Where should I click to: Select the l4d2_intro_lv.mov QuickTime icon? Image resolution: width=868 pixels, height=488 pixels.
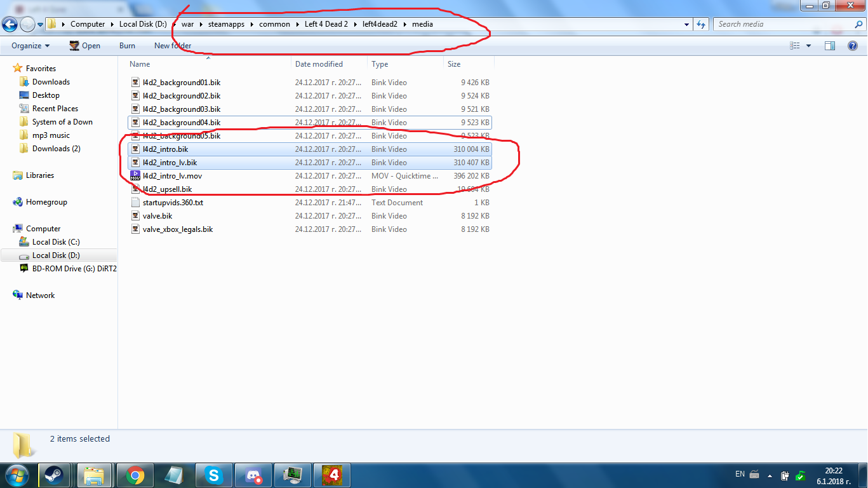point(135,176)
